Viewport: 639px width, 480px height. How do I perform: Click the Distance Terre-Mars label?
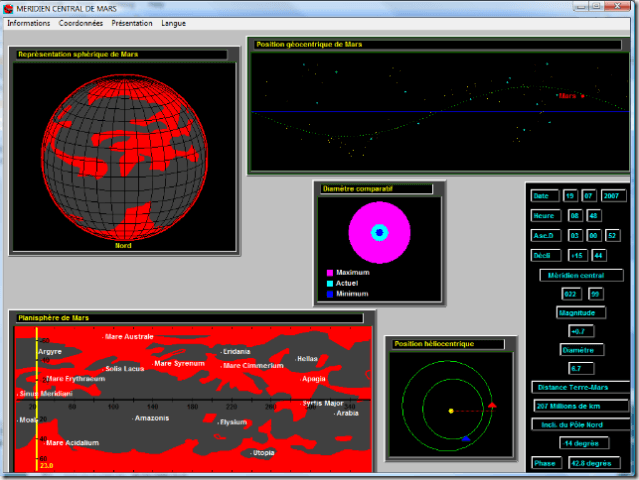[x=581, y=387]
